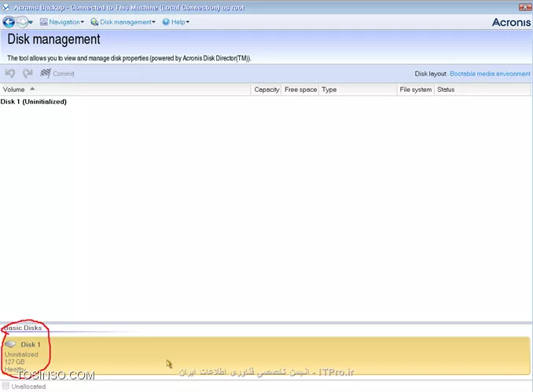
Task: Open the navigation history dropdown arrow
Action: click(x=31, y=23)
